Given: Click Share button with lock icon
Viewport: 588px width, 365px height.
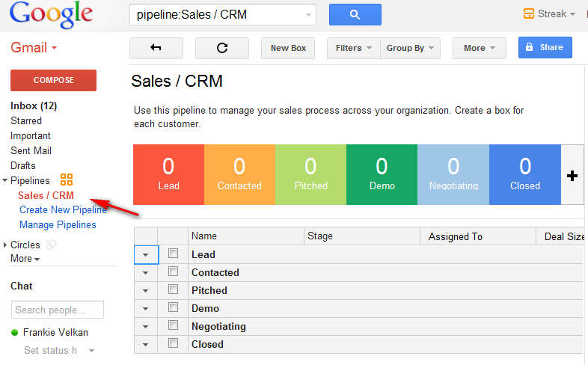Looking at the screenshot, I should (545, 48).
